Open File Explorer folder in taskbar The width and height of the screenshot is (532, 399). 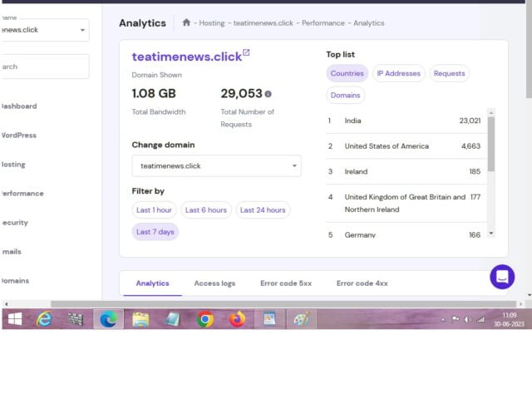point(140,319)
